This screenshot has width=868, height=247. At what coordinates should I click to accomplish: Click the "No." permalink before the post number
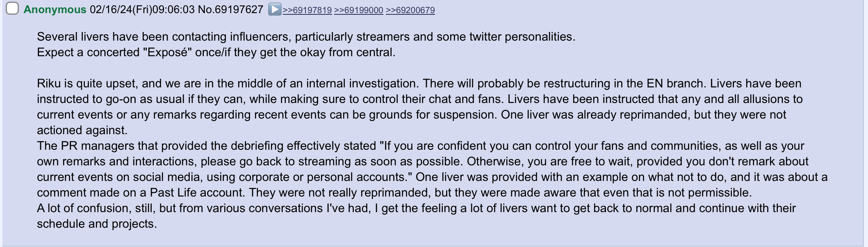pos(206,9)
